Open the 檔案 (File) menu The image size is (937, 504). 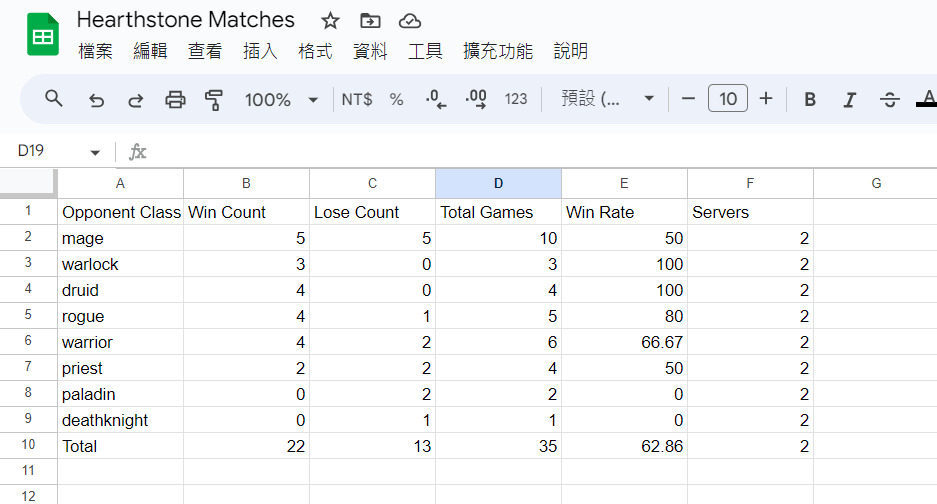[x=95, y=51]
